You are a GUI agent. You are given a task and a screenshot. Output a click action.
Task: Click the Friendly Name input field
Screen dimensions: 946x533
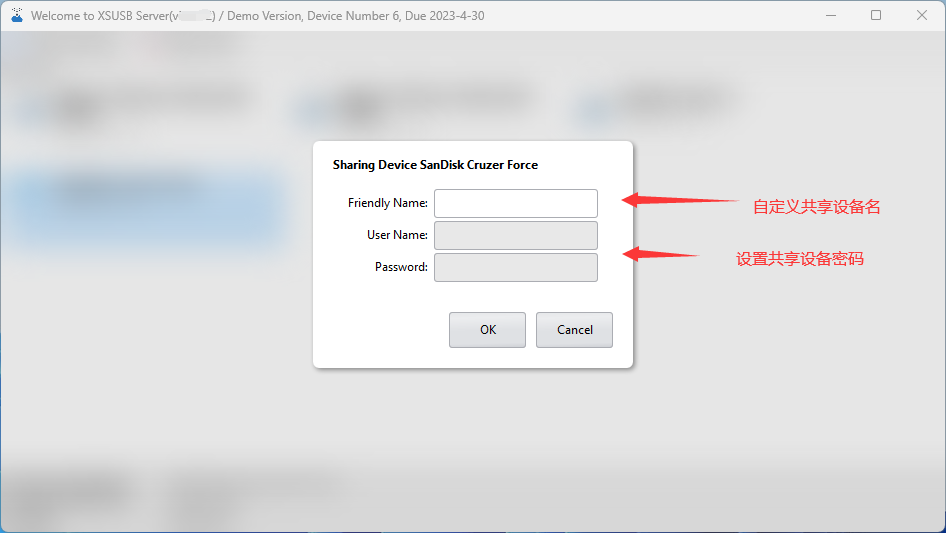pos(516,203)
